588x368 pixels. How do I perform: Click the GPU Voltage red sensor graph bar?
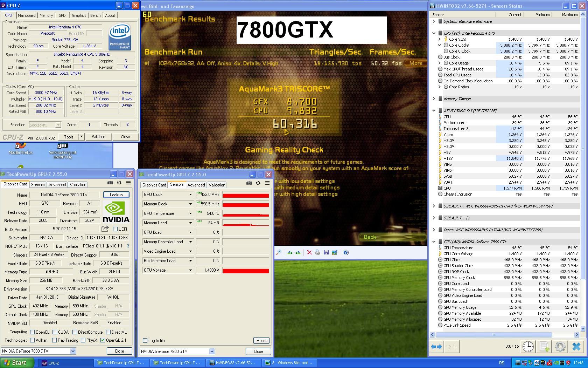[246, 270]
